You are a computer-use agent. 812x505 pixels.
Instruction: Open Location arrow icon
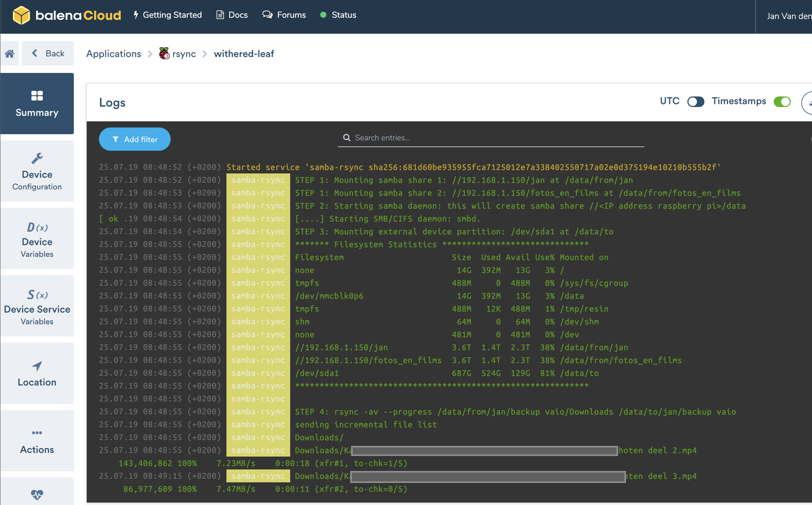[37, 366]
